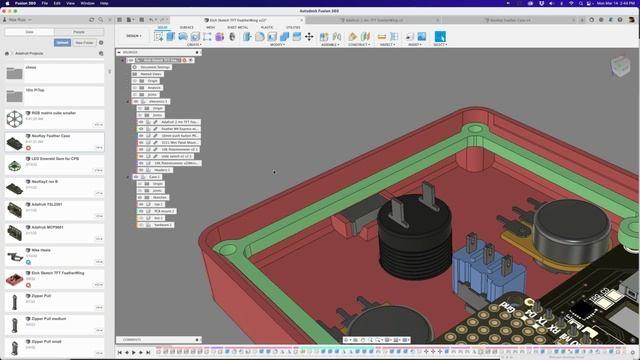Collapse the Case:1 tree node
640x360 pixels.
pos(128,177)
